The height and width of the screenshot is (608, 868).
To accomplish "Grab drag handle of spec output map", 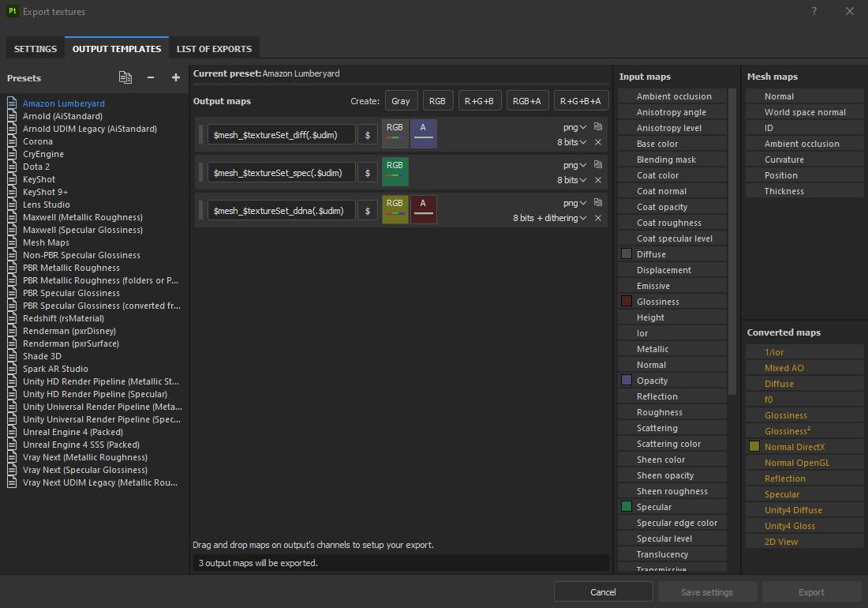I will [201, 173].
